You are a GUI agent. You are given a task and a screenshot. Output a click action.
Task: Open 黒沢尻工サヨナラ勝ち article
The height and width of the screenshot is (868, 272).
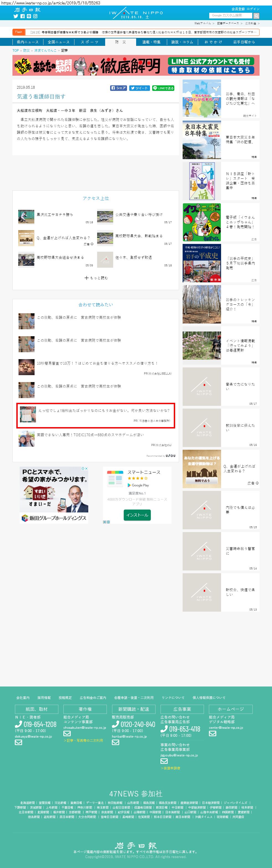(x=55, y=215)
